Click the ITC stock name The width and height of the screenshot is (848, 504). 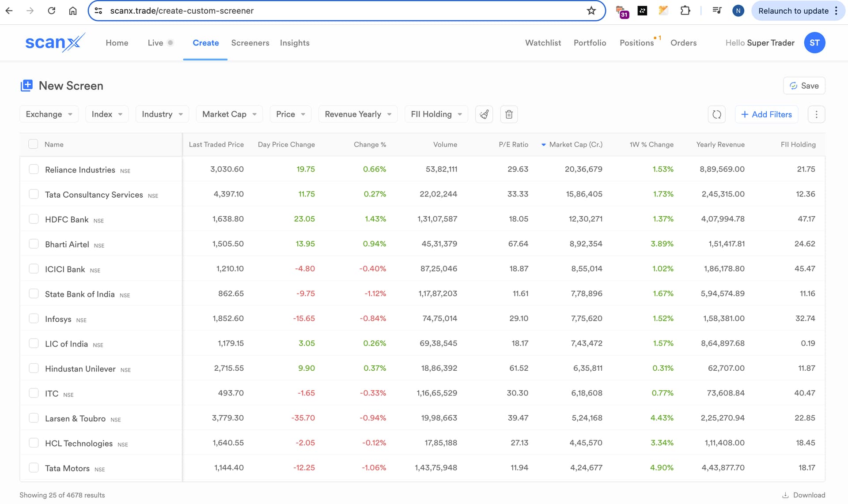(52, 393)
